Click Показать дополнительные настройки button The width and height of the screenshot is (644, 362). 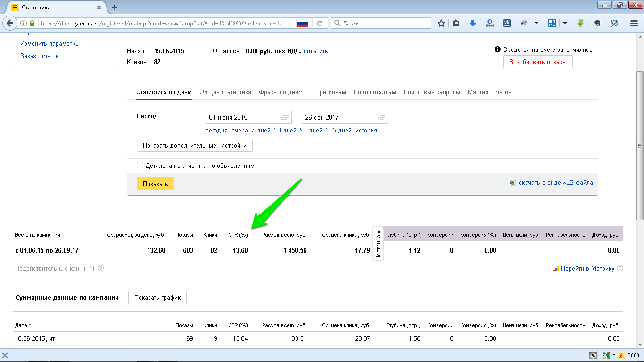(195, 145)
